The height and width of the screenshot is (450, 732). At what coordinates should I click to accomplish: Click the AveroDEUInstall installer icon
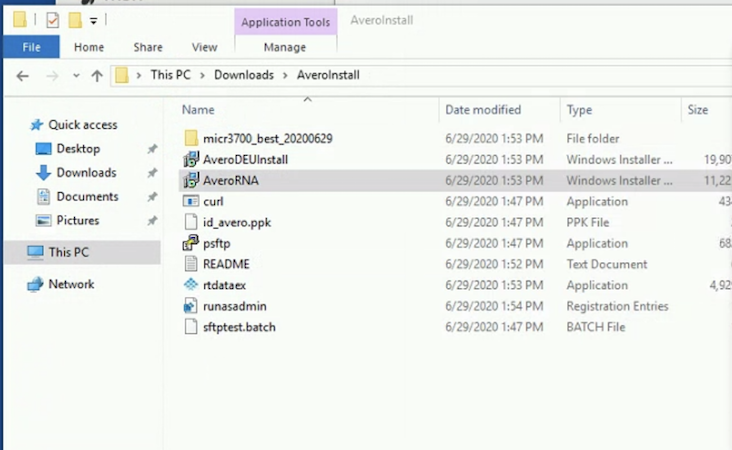pyautogui.click(x=192, y=160)
